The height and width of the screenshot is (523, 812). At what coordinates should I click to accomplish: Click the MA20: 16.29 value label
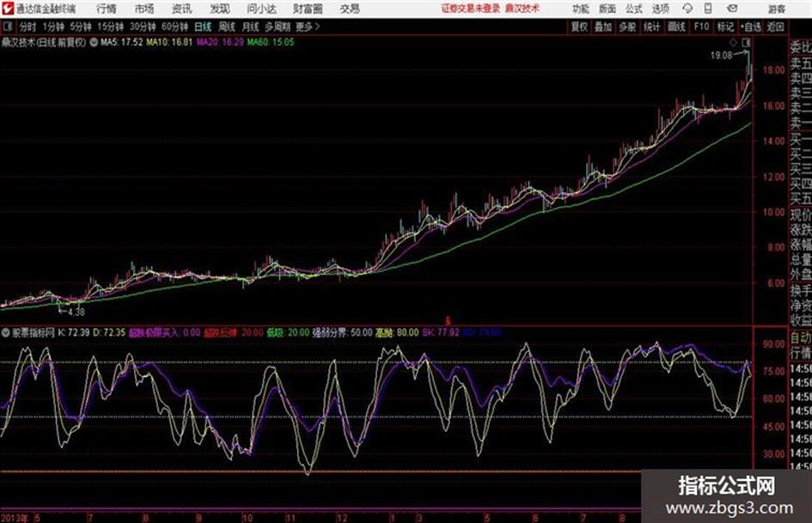point(220,42)
